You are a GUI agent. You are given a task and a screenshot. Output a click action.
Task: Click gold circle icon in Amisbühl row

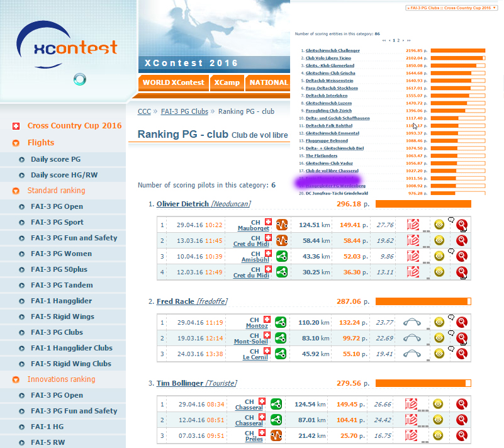click(x=439, y=256)
